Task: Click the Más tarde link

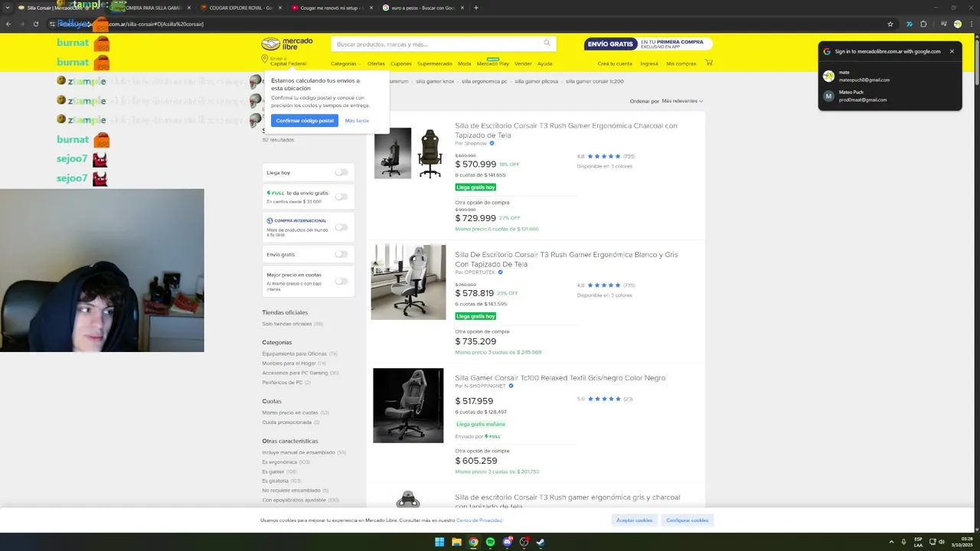Action: [x=357, y=121]
